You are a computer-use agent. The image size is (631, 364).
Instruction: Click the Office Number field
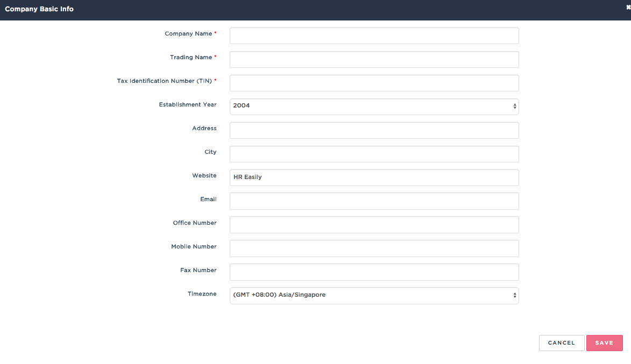(374, 225)
